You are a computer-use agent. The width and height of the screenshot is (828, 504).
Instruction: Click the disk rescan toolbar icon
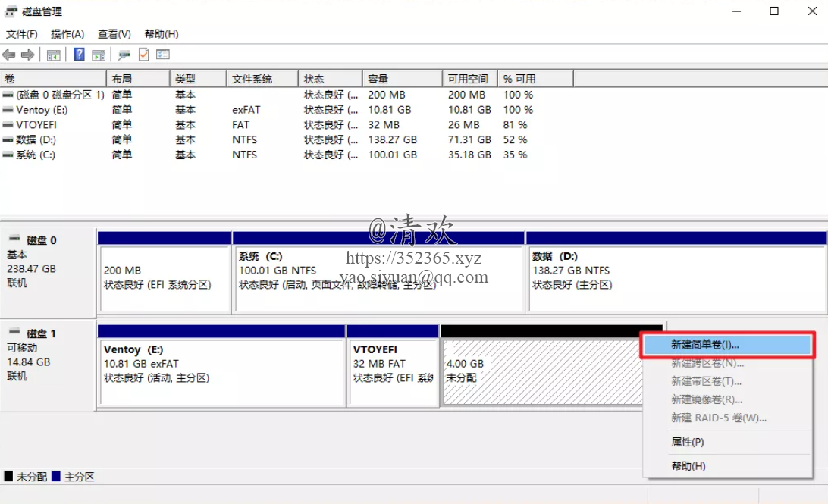124,55
